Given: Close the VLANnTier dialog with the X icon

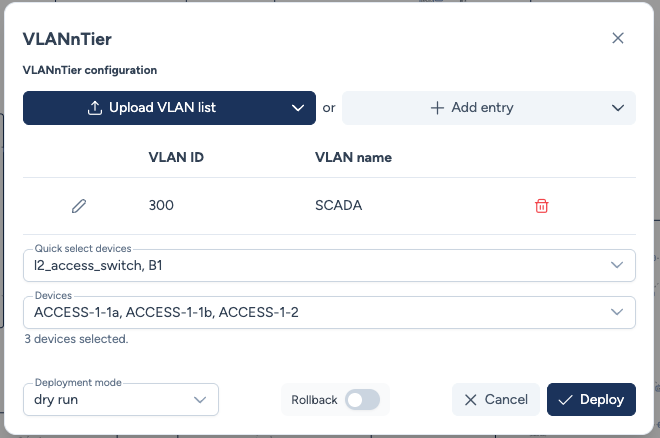Looking at the screenshot, I should tap(618, 38).
